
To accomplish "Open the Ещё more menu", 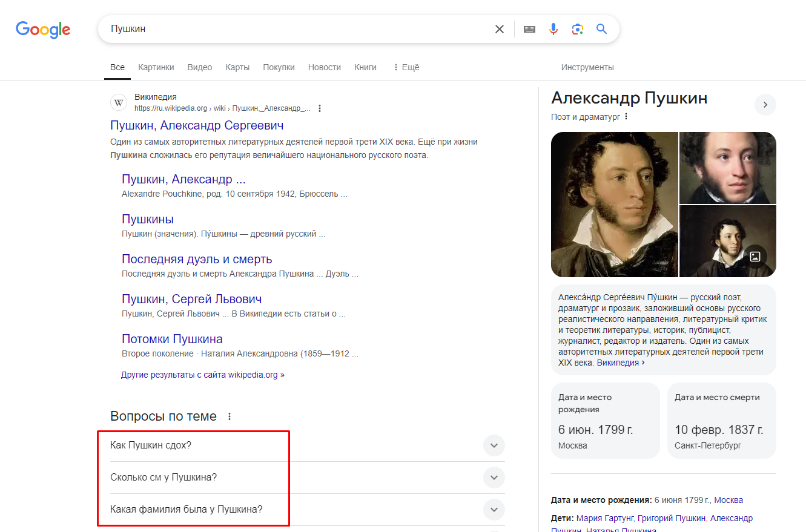I will tap(406, 67).
